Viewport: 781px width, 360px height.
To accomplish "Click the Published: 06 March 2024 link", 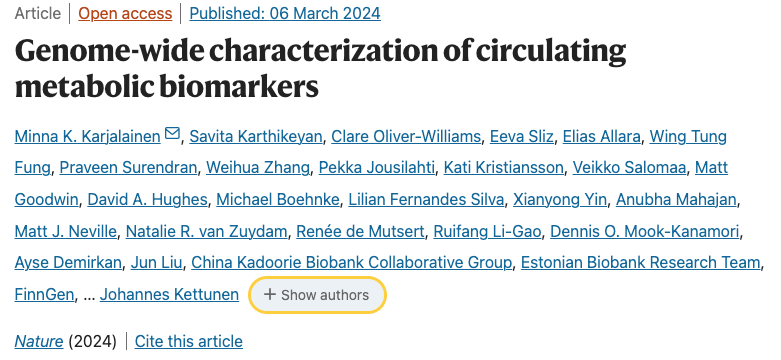I will coord(285,13).
